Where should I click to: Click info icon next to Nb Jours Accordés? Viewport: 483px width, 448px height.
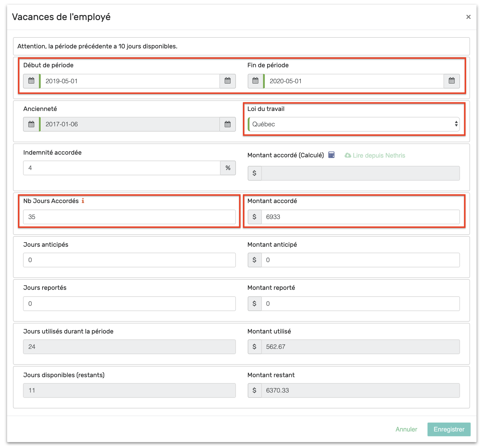click(83, 201)
